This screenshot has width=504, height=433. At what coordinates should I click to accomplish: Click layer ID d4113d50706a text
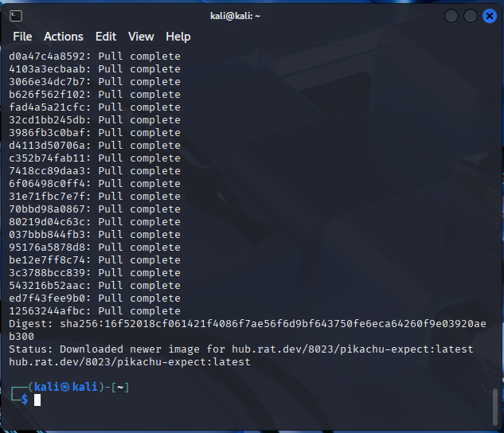pyautogui.click(x=49, y=146)
